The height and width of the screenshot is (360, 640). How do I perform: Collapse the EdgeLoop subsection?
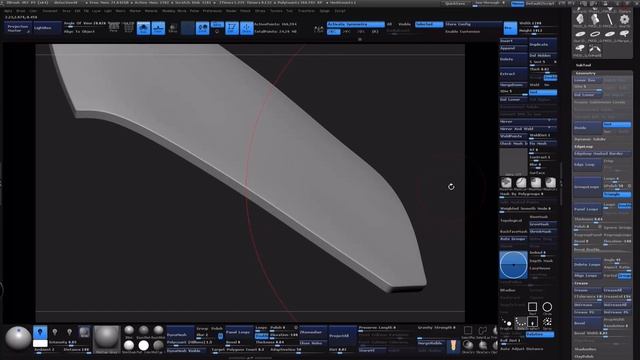pos(584,146)
